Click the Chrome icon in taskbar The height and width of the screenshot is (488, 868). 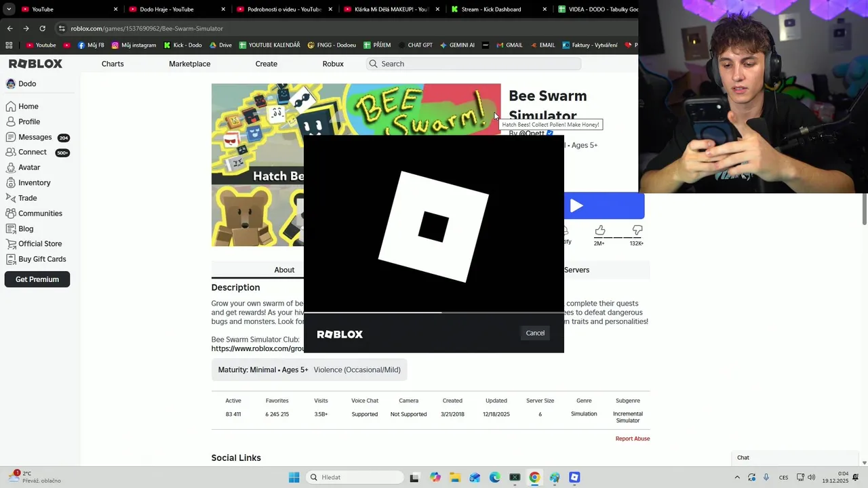tap(534, 477)
